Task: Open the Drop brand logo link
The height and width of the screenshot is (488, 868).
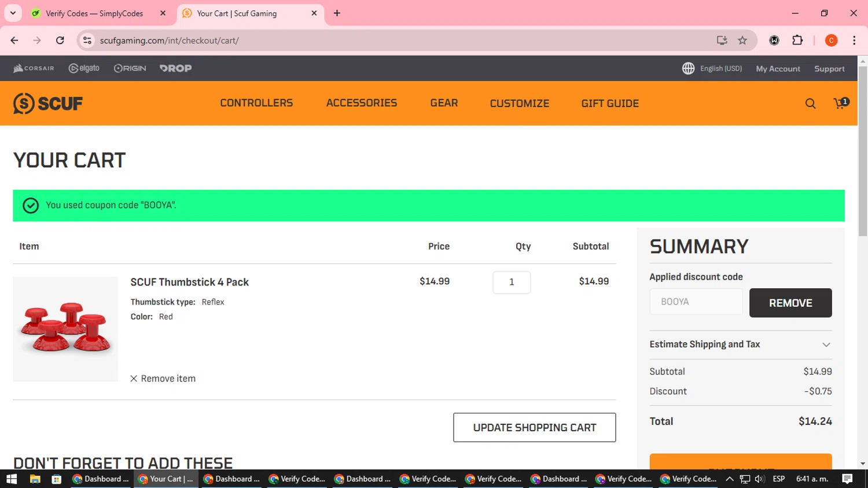Action: 175,68
